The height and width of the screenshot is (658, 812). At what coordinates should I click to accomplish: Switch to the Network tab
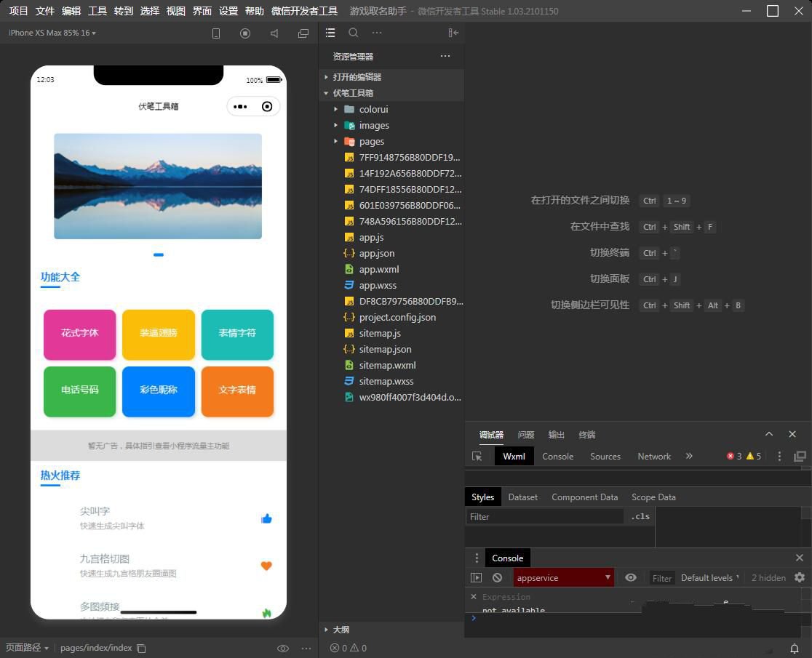point(654,457)
